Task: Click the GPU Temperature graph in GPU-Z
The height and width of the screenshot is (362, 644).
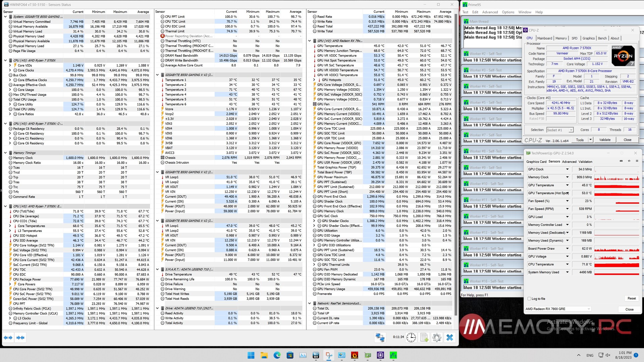Action: click(x=617, y=185)
